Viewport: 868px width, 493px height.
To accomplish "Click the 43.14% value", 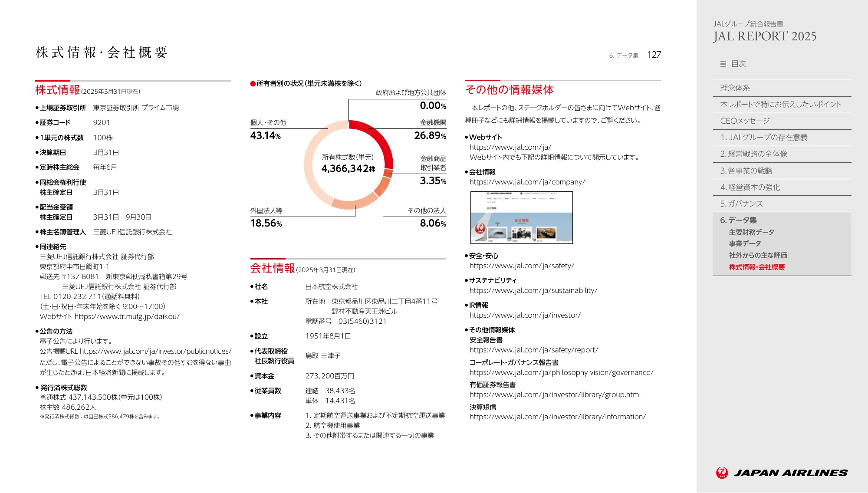I will coord(265,136).
